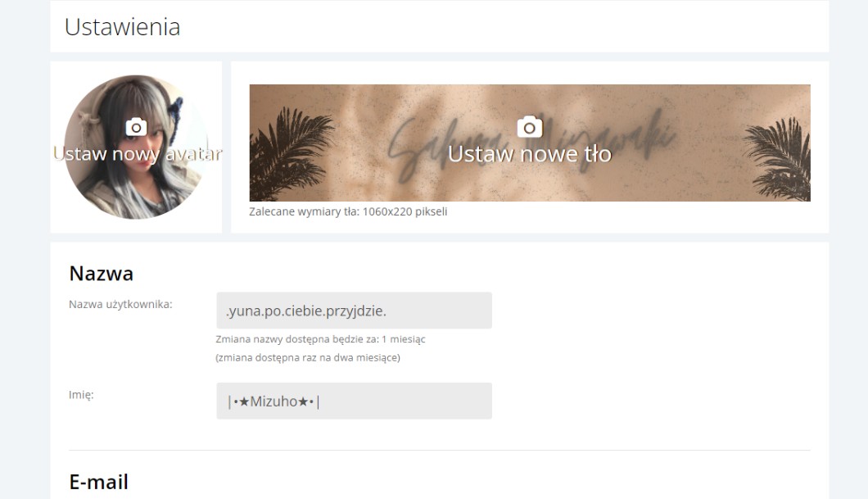Click the 'Nazwa użytkownika:' label
Viewport: 868px width, 499px height.
(x=120, y=304)
